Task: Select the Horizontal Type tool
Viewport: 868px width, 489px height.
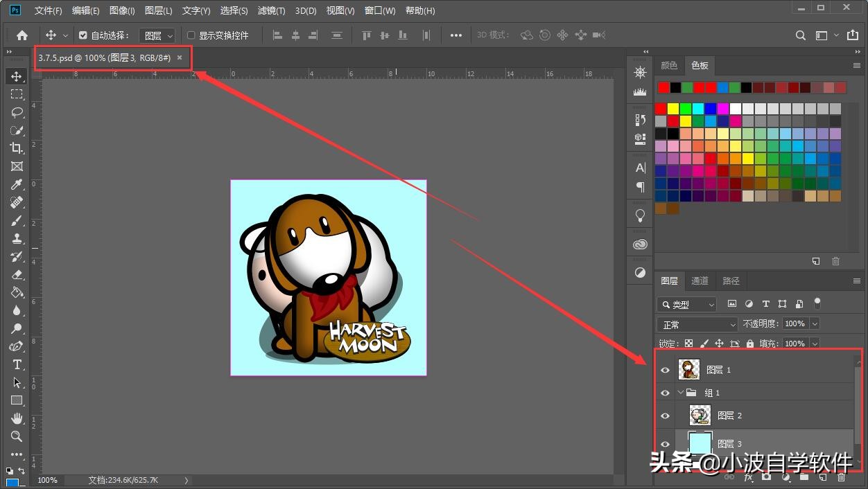Action: point(17,364)
